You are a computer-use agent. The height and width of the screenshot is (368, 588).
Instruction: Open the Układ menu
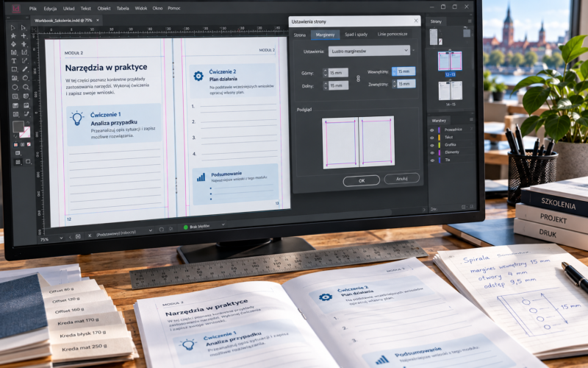click(x=68, y=8)
